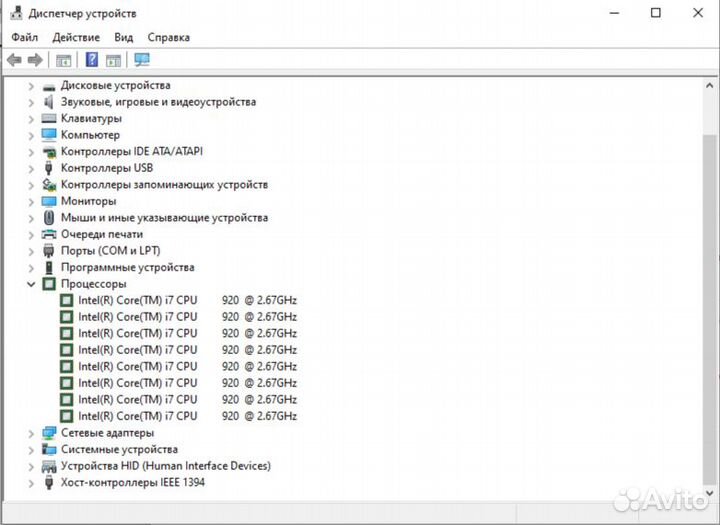Click the Device Manager title bar icon
This screenshot has height=525, width=720.
[17, 13]
